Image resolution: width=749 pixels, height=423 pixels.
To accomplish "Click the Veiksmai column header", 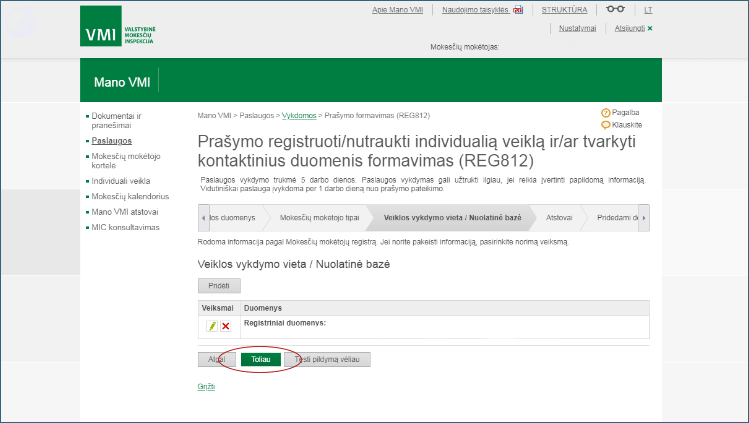I will coord(217,308).
